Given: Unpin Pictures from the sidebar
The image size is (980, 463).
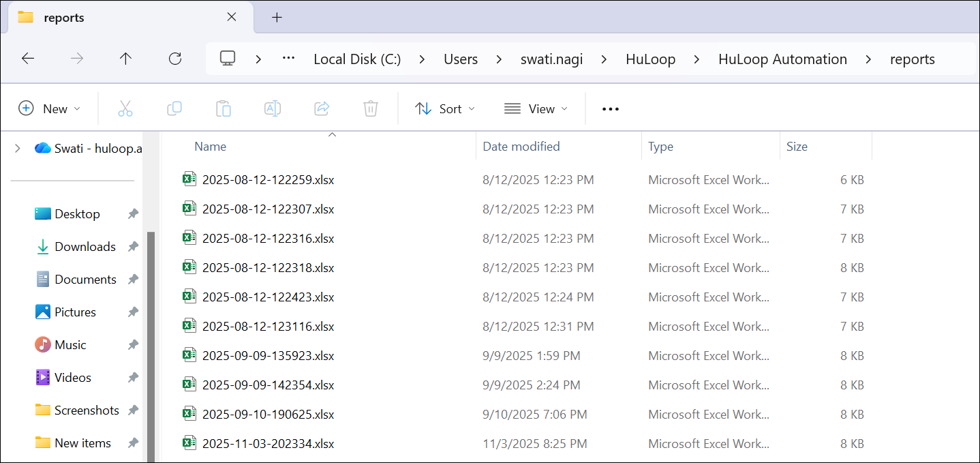Looking at the screenshot, I should pos(133,312).
